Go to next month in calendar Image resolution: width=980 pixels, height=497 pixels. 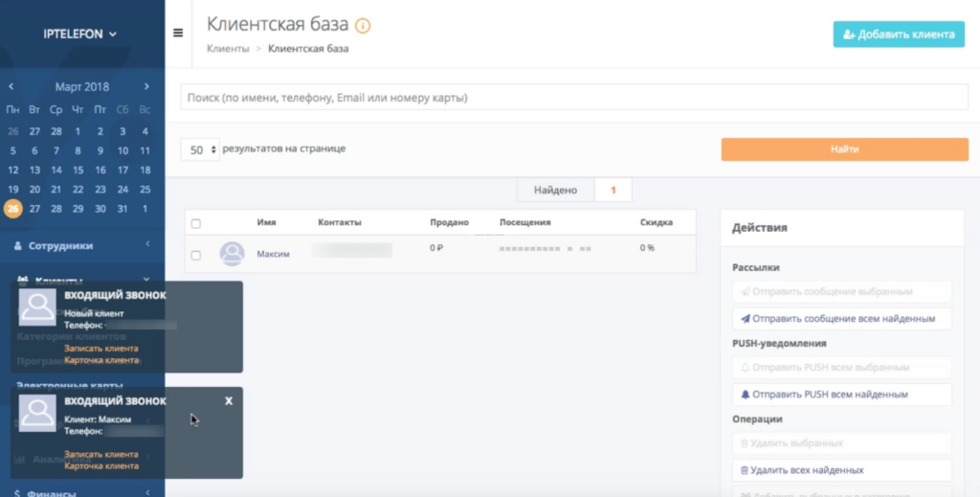click(x=145, y=87)
